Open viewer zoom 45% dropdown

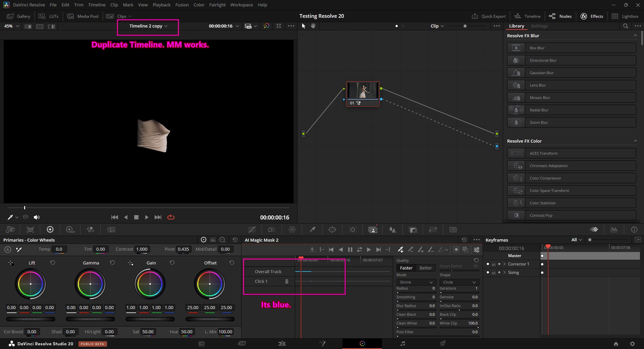click(x=11, y=26)
